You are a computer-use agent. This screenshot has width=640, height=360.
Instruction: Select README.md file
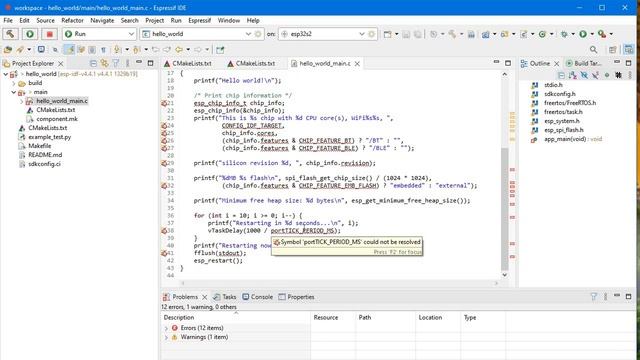45,155
